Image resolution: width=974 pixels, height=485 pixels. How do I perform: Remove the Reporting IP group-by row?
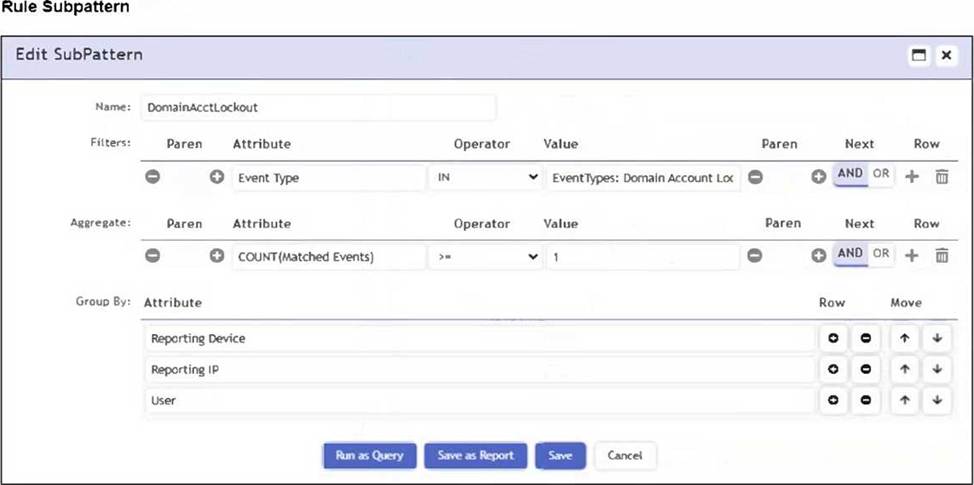(865, 370)
